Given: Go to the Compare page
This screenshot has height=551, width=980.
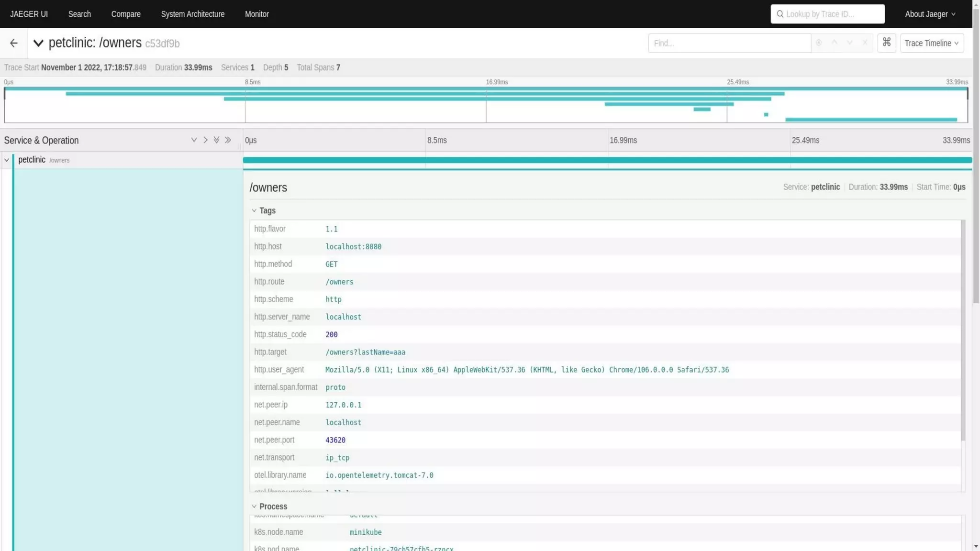Looking at the screenshot, I should click(126, 14).
